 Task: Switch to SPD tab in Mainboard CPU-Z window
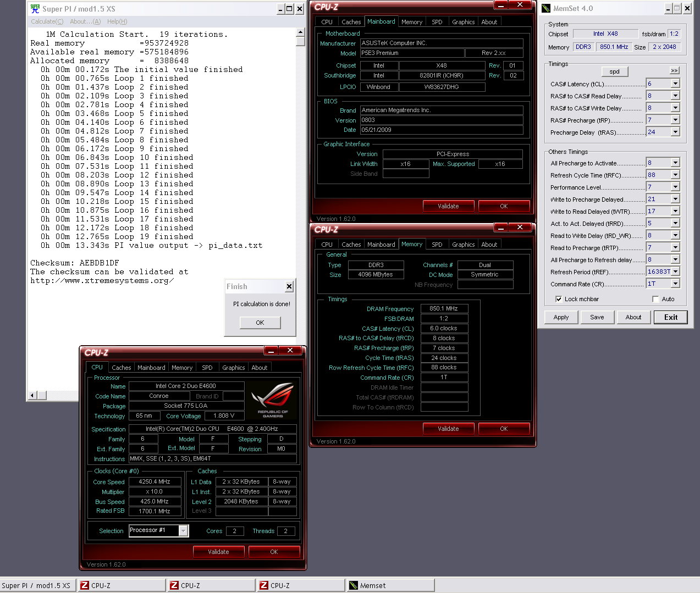coord(437,22)
